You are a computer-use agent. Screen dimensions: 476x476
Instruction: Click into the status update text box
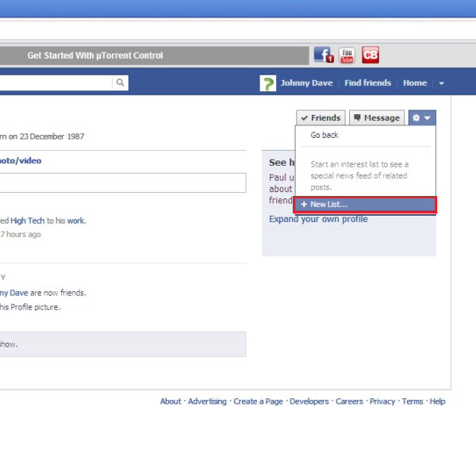pyautogui.click(x=123, y=182)
